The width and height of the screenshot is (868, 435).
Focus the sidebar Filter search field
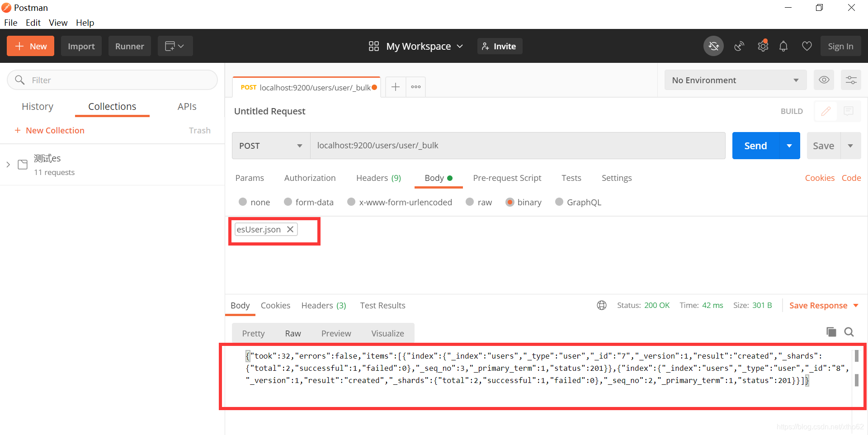coord(112,80)
